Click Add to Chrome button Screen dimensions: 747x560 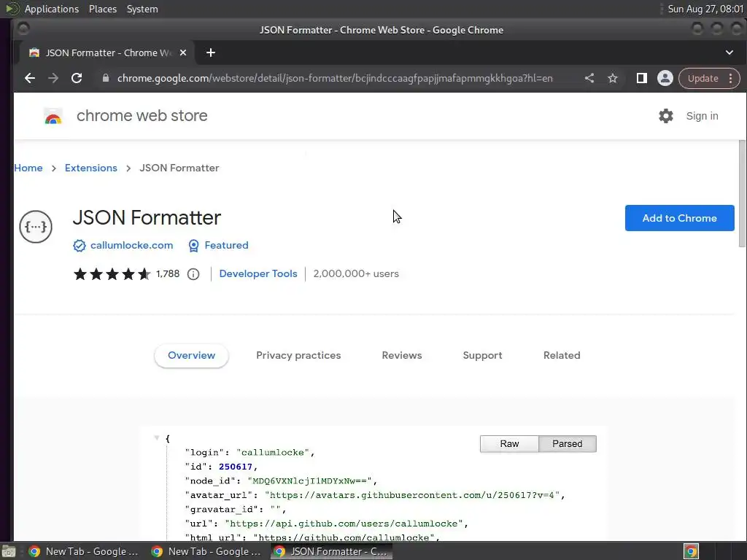(x=679, y=218)
